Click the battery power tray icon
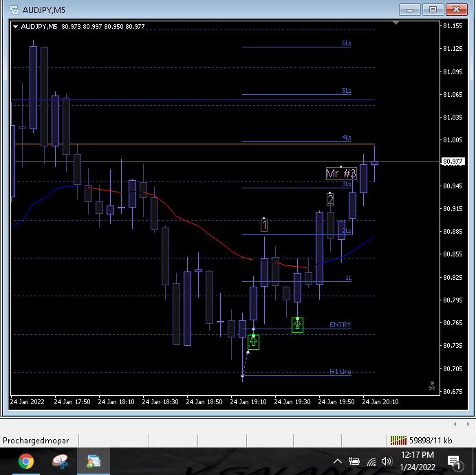Image resolution: width=476 pixels, height=475 pixels. click(x=354, y=461)
